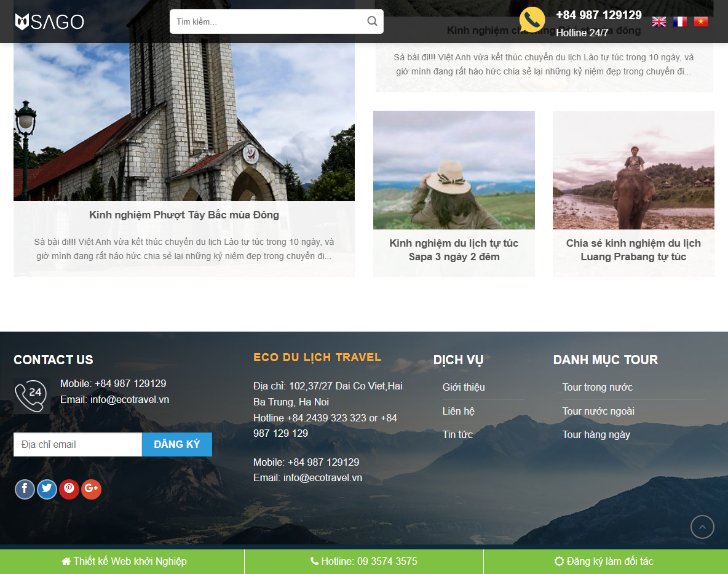Click the yellow hotline phone icon
The image size is (728, 574).
coord(531,19)
